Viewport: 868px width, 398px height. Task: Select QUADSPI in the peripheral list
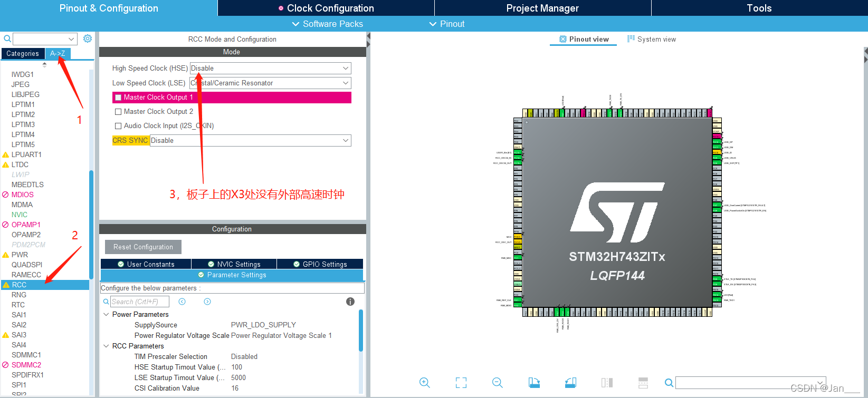[x=27, y=265]
